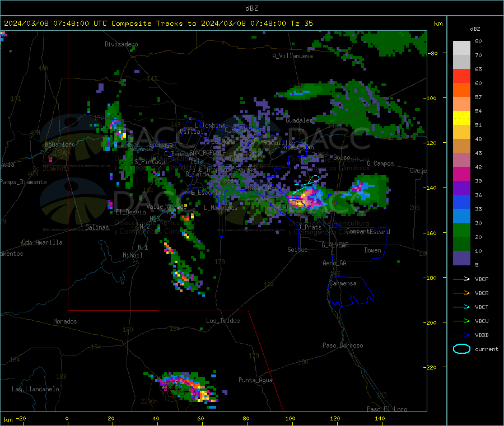The image size is (504, 426).
Task: Click the 'current' legend label
Action: [487, 349]
